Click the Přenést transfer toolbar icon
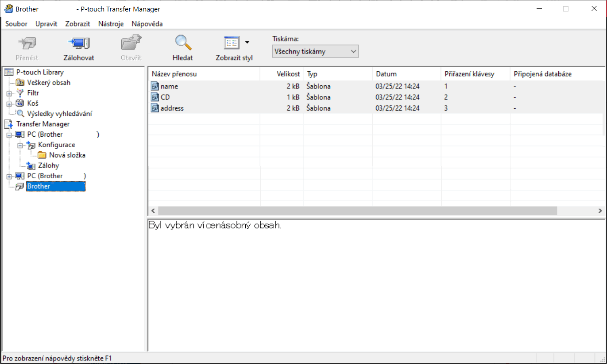This screenshot has width=607, height=364. click(27, 43)
